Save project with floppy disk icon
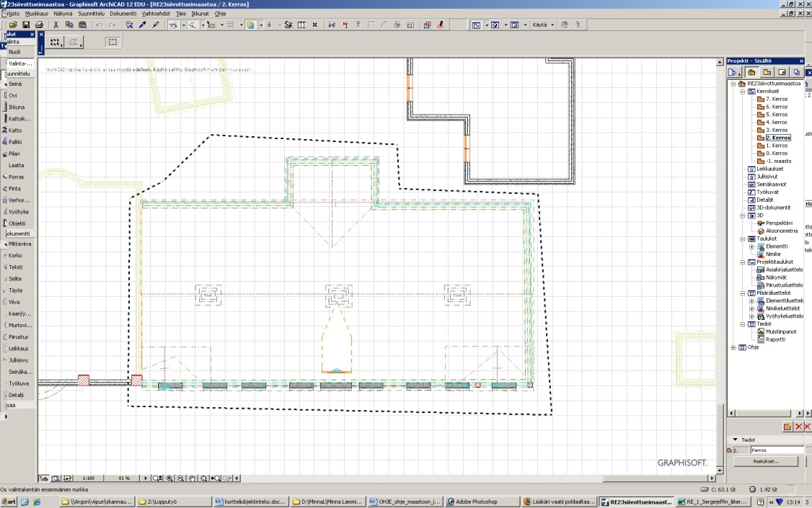The image size is (812, 508). click(x=26, y=24)
